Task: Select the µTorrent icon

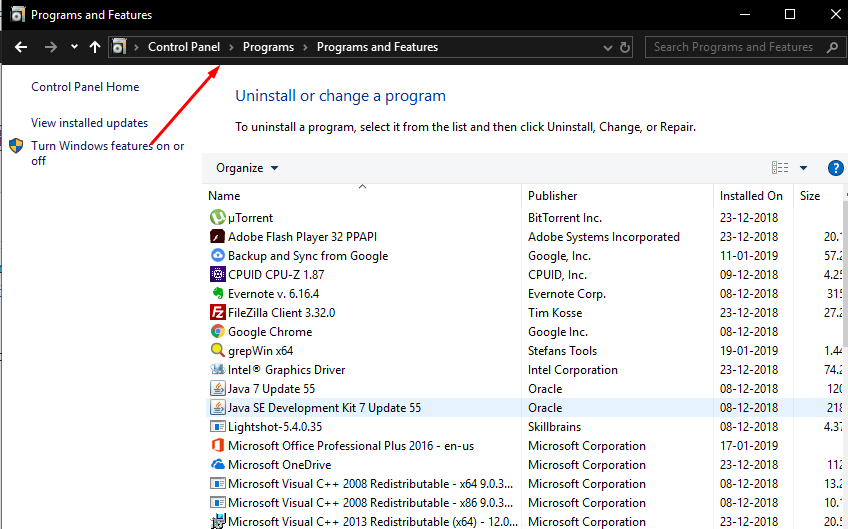Action: coord(217,217)
